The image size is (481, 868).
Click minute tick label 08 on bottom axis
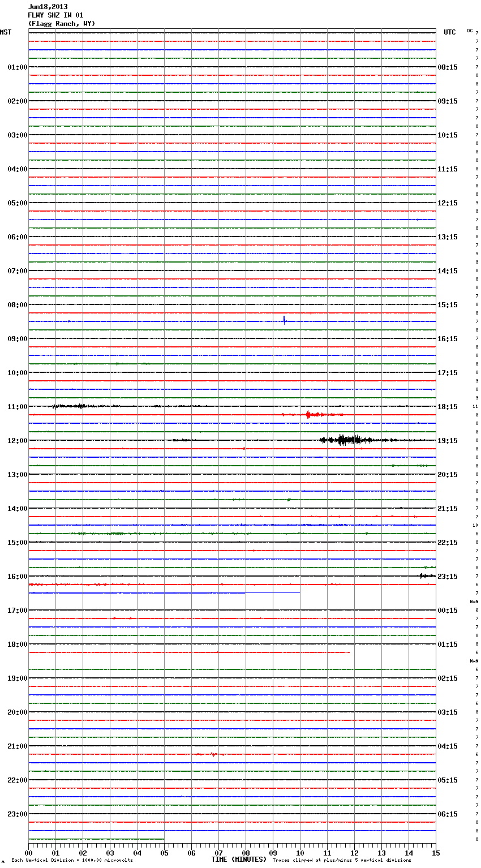246,853
